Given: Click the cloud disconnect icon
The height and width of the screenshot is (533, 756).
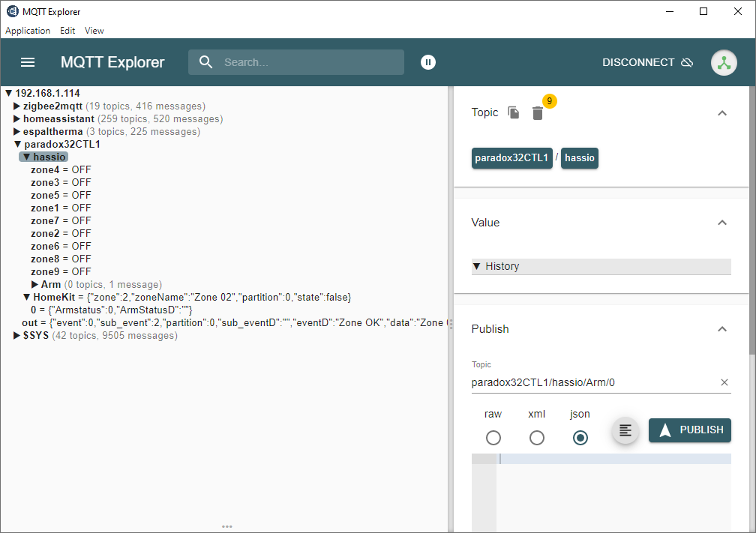Looking at the screenshot, I should (687, 63).
